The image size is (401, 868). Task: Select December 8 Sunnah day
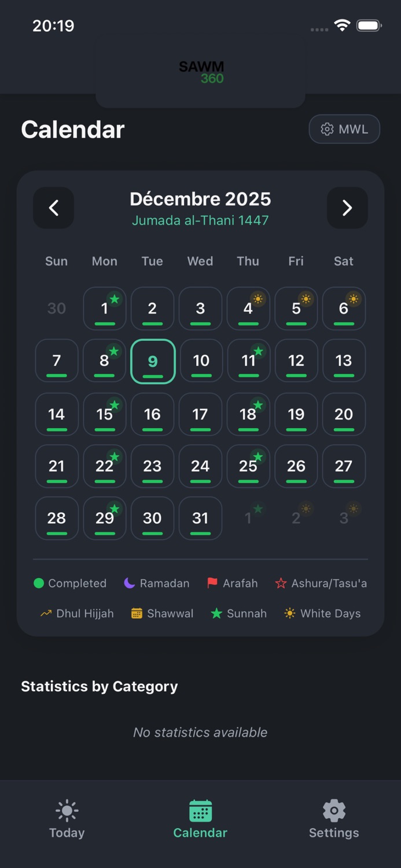coord(105,361)
